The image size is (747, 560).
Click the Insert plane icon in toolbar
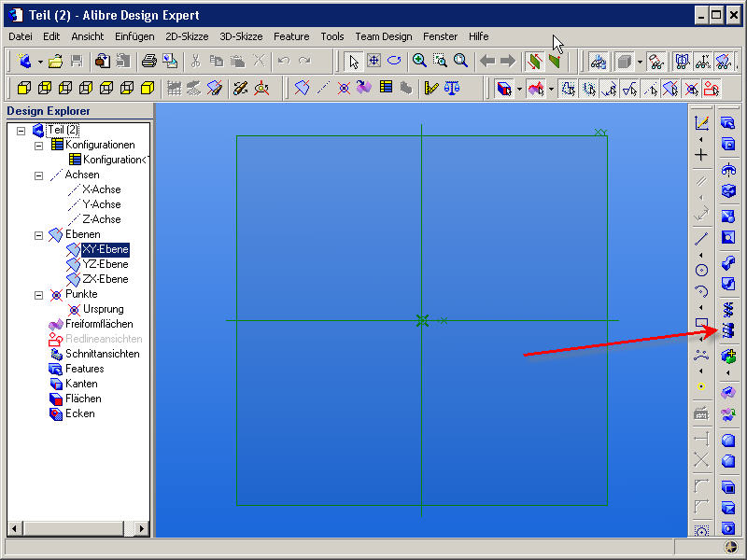302,88
